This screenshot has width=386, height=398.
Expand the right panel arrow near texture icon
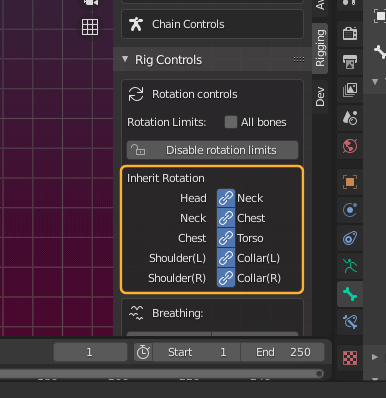[375, 357]
